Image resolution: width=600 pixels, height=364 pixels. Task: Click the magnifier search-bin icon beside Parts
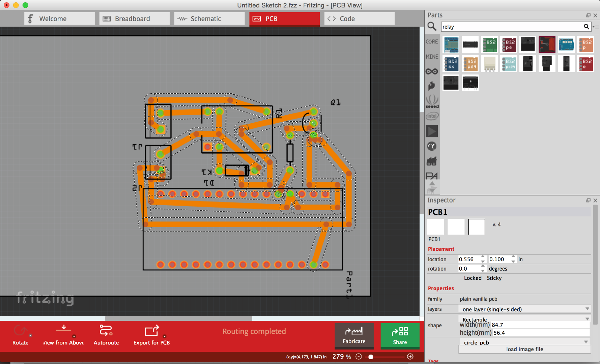(432, 26)
